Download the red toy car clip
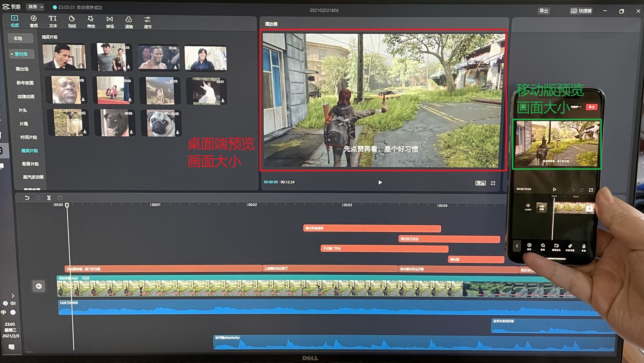Screen dimensions: 644x363 tap(130, 100)
